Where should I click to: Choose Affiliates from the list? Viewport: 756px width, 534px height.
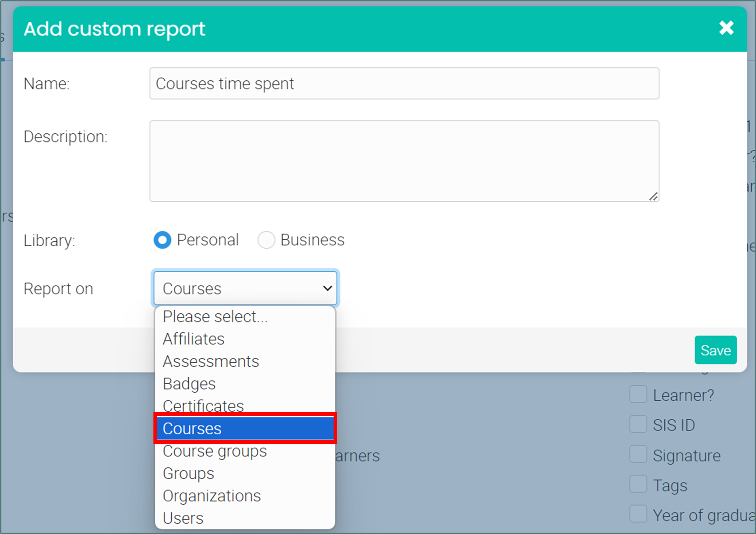(x=193, y=339)
